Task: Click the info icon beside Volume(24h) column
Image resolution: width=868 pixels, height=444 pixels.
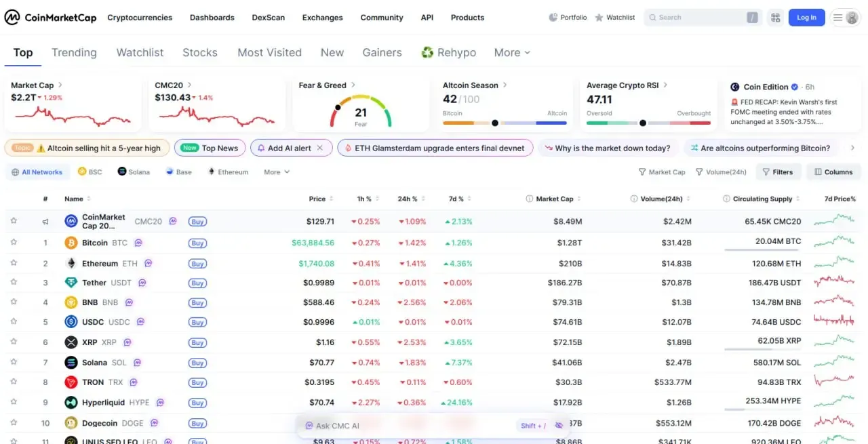Action: [x=634, y=199]
